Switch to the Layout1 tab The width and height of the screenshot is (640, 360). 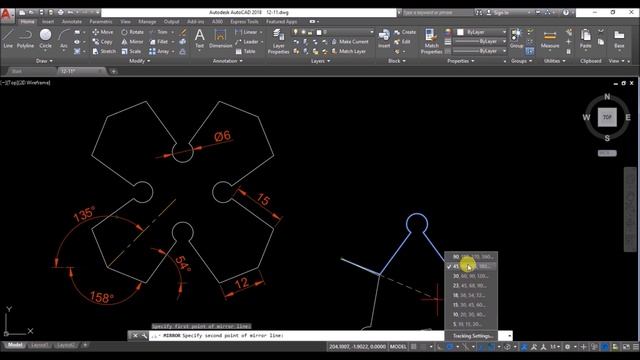pos(39,345)
